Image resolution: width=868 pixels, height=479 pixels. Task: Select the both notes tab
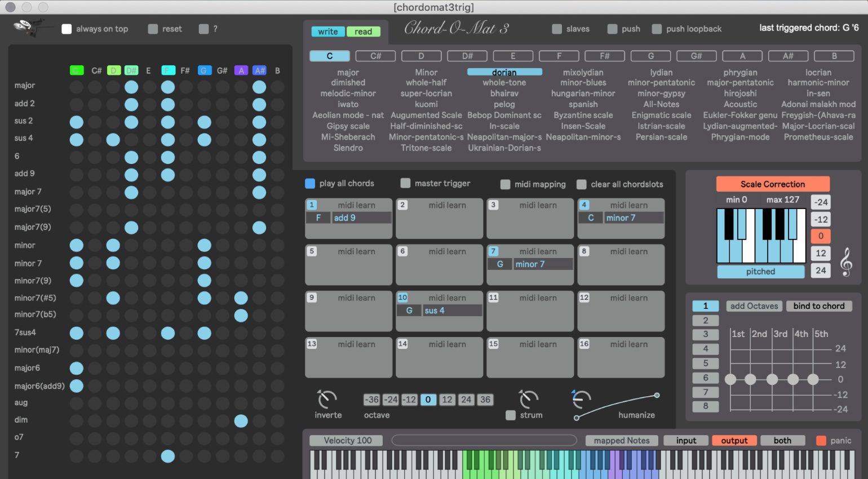click(x=782, y=441)
